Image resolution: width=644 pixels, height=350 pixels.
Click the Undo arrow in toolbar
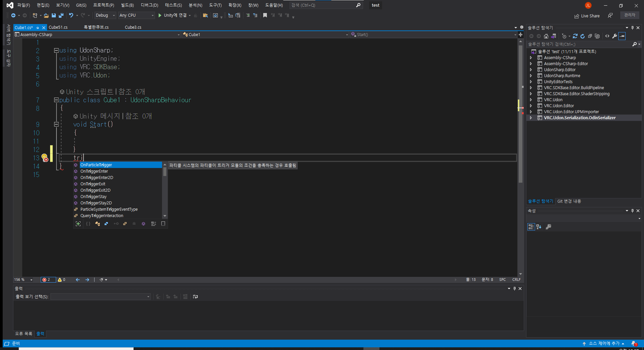[71, 15]
